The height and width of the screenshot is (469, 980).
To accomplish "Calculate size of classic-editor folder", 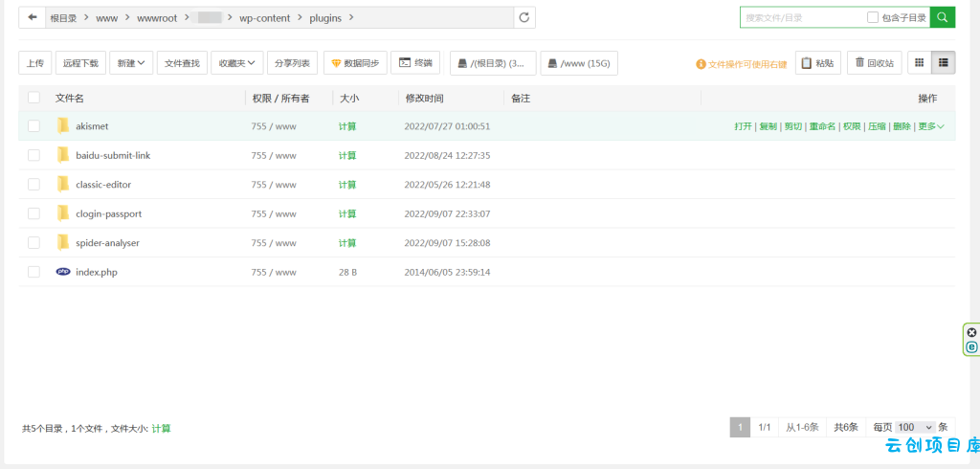I will (x=347, y=185).
